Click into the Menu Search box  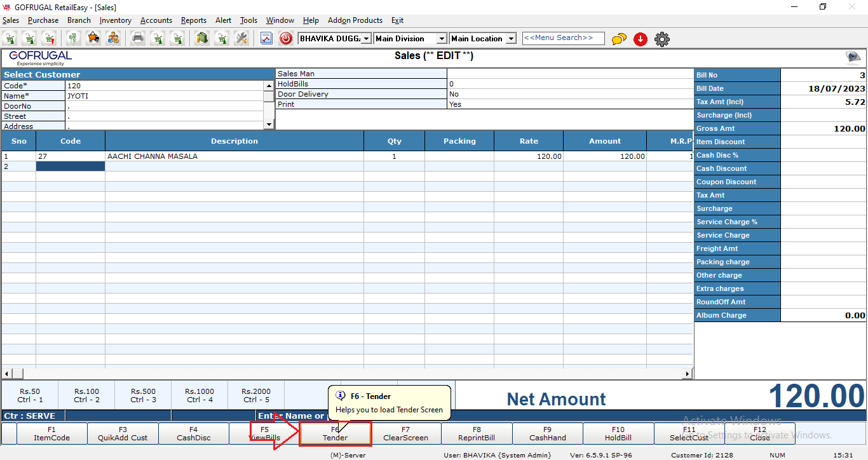coord(562,38)
